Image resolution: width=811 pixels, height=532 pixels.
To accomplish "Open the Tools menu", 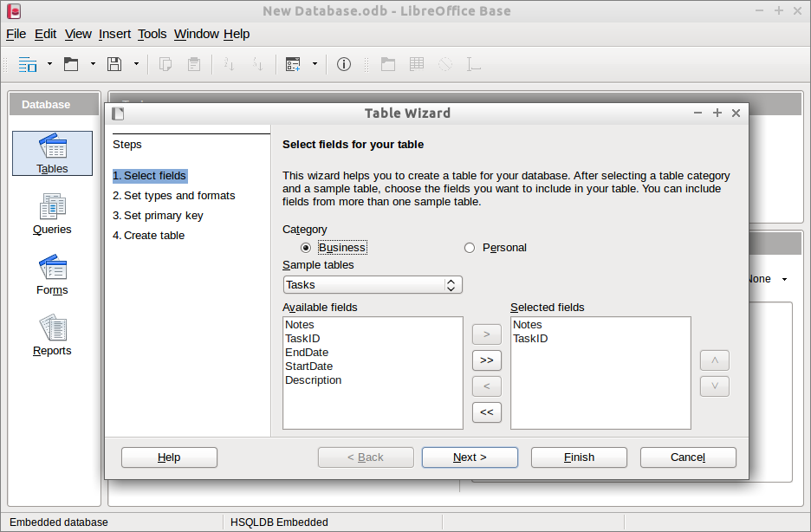I will [152, 34].
